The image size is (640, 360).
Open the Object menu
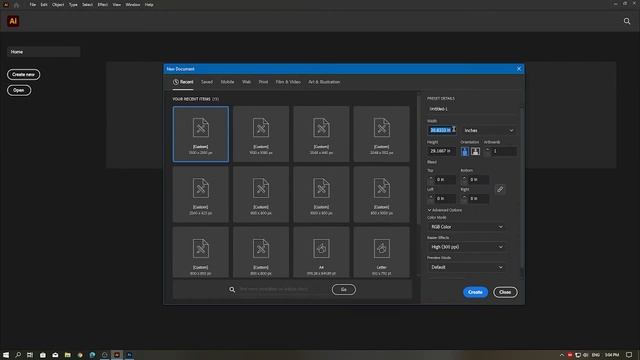point(58,4)
